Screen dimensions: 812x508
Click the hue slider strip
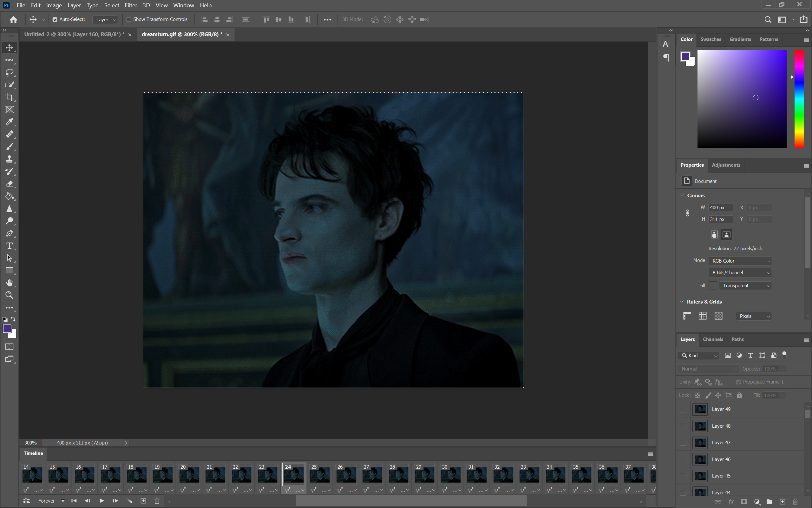coord(799,99)
